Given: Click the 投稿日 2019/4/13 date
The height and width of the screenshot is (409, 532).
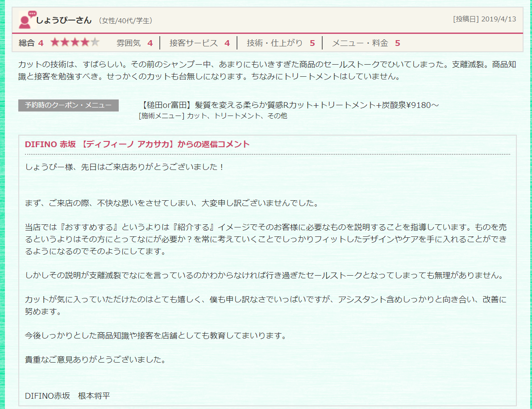Looking at the screenshot, I should click(484, 19).
